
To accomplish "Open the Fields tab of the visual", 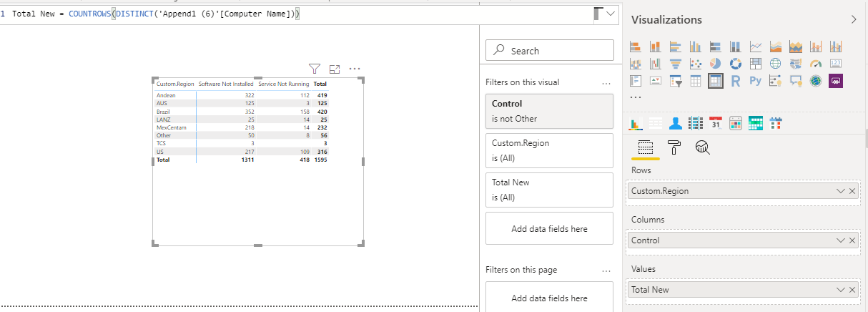I will coord(645,147).
